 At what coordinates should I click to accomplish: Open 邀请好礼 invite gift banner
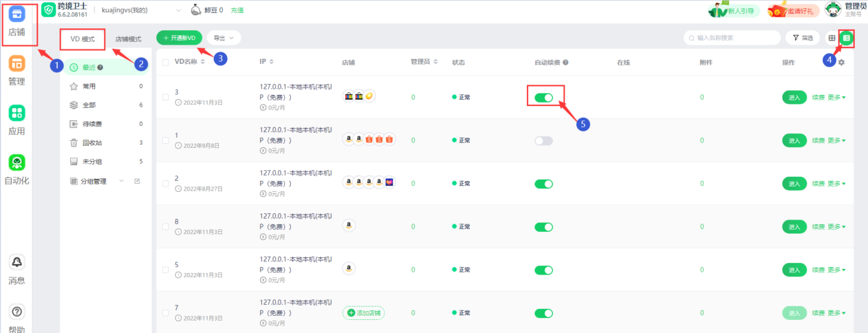pyautogui.click(x=794, y=10)
